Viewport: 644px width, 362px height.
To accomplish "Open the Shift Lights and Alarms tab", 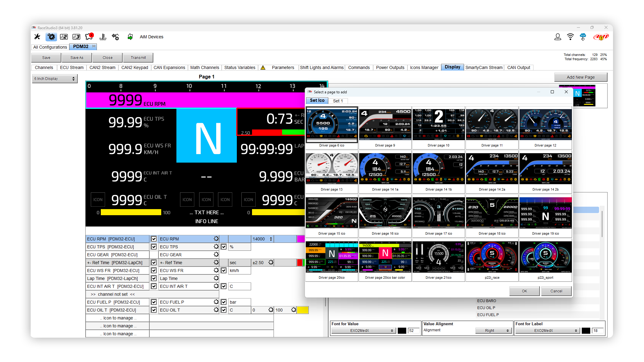I will pos(322,67).
